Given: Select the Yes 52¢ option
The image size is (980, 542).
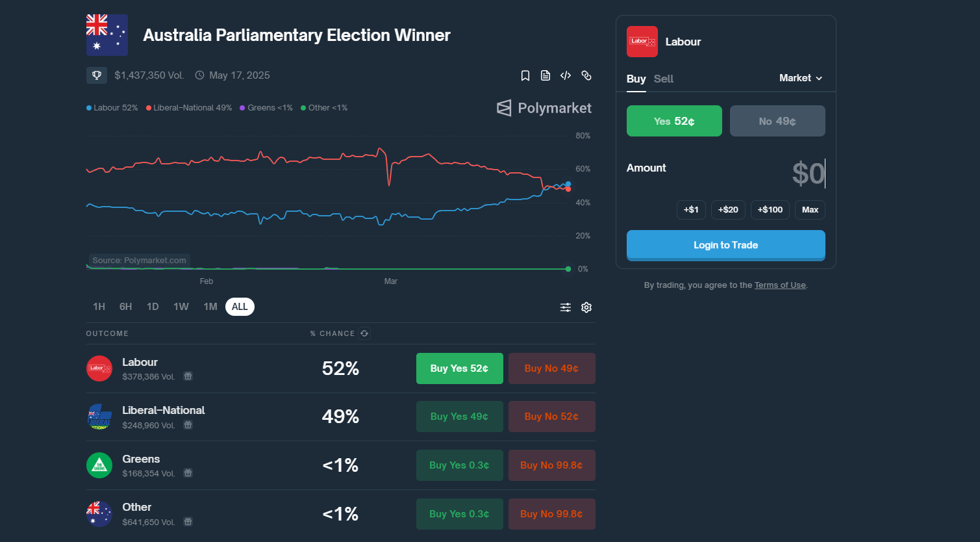Looking at the screenshot, I should click(x=674, y=121).
